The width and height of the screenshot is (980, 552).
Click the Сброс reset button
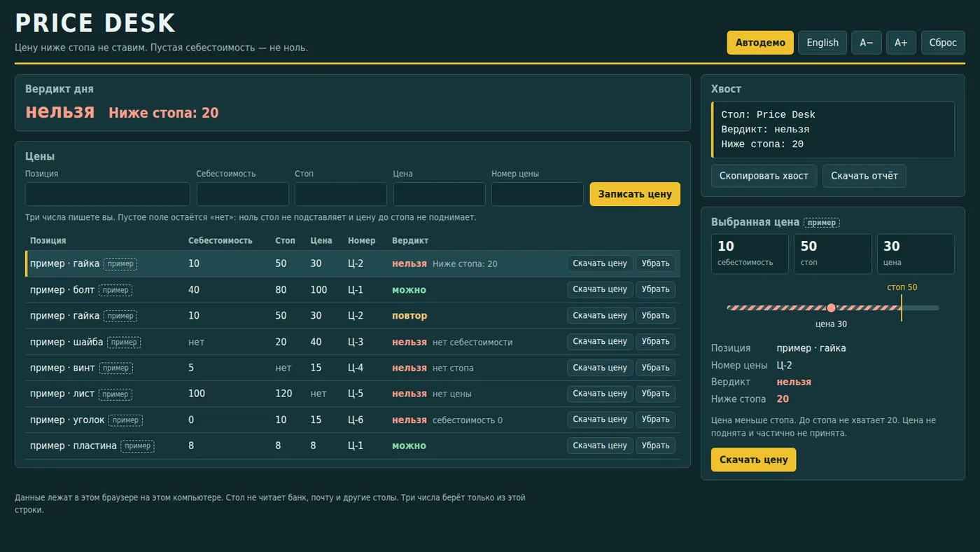[943, 43]
